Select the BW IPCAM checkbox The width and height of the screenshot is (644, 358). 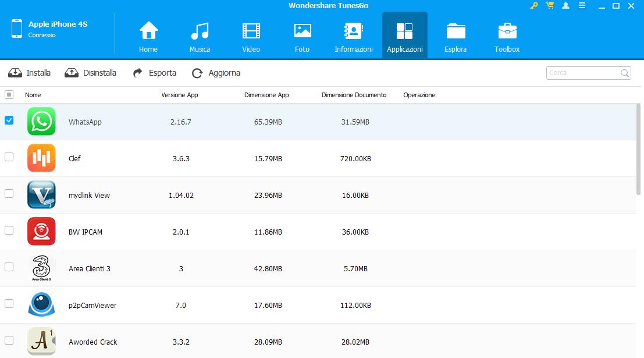tap(9, 231)
